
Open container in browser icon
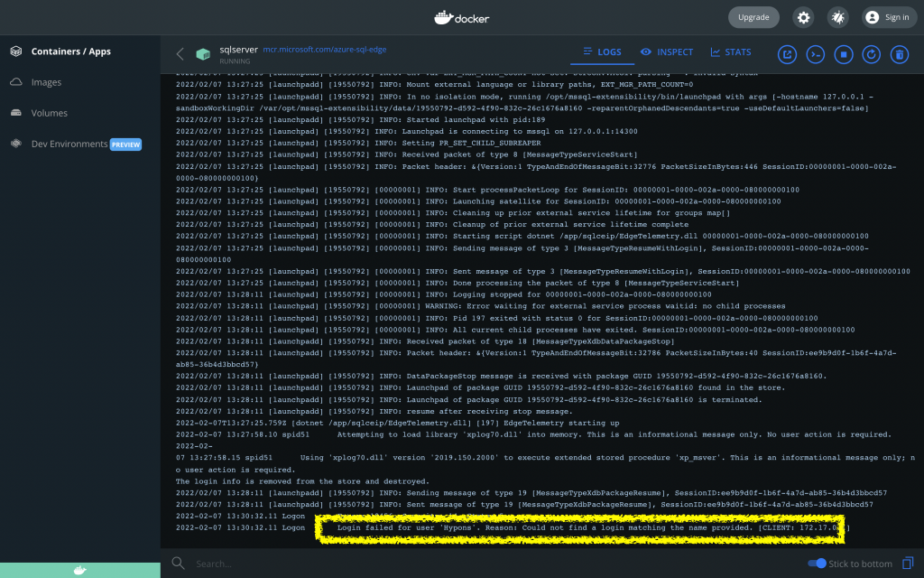tap(787, 54)
